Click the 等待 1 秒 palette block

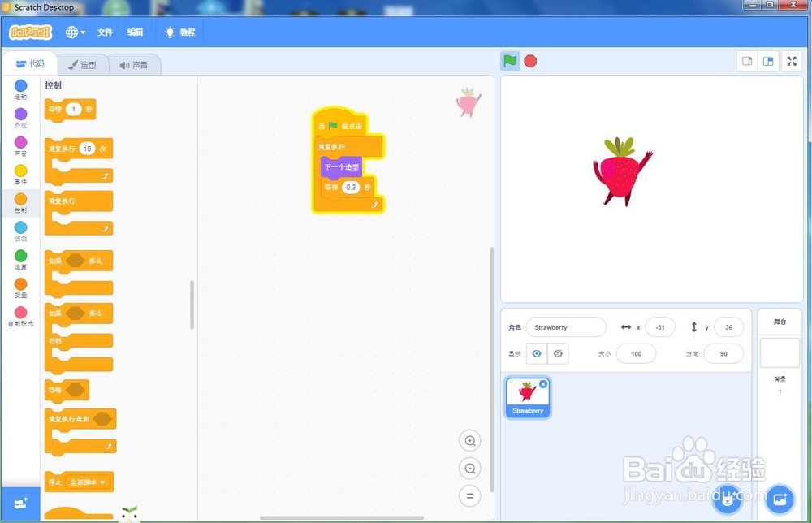click(x=55, y=110)
